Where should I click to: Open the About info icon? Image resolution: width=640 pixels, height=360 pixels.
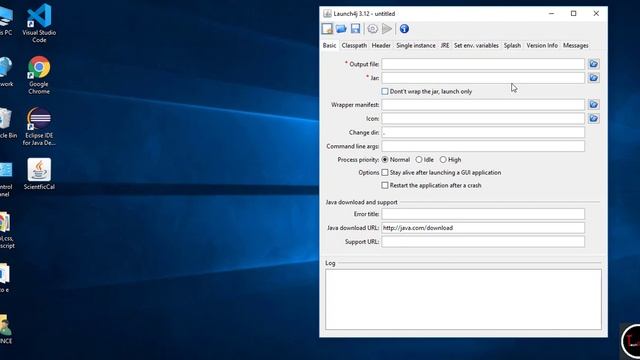pyautogui.click(x=404, y=29)
